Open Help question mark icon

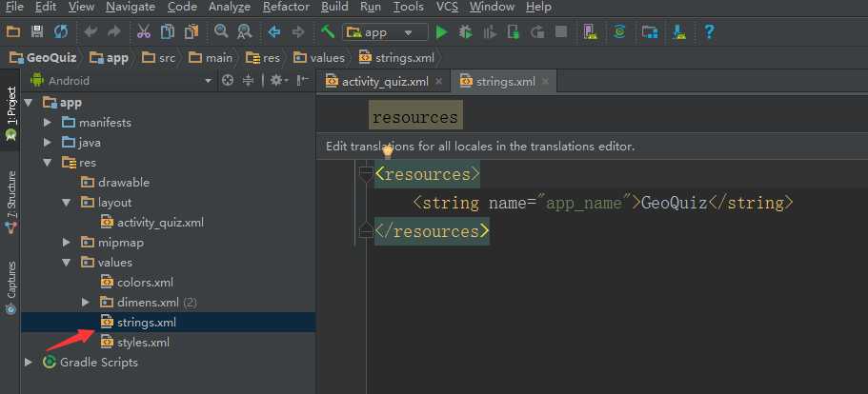[x=709, y=32]
